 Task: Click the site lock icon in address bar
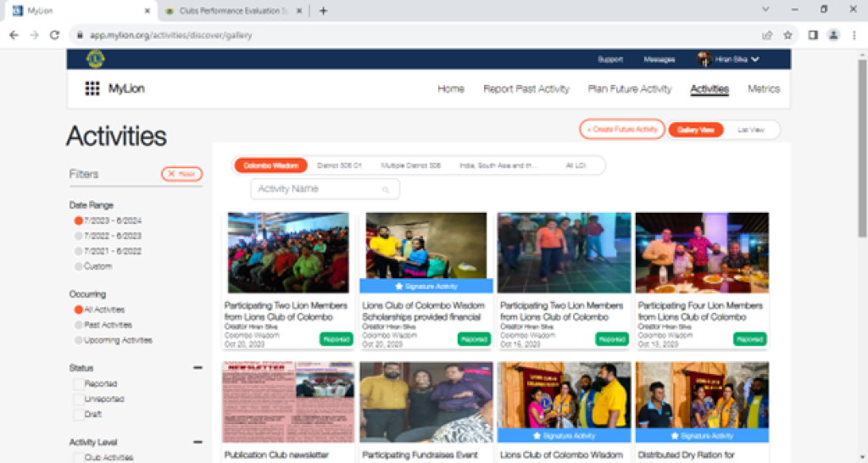click(81, 35)
